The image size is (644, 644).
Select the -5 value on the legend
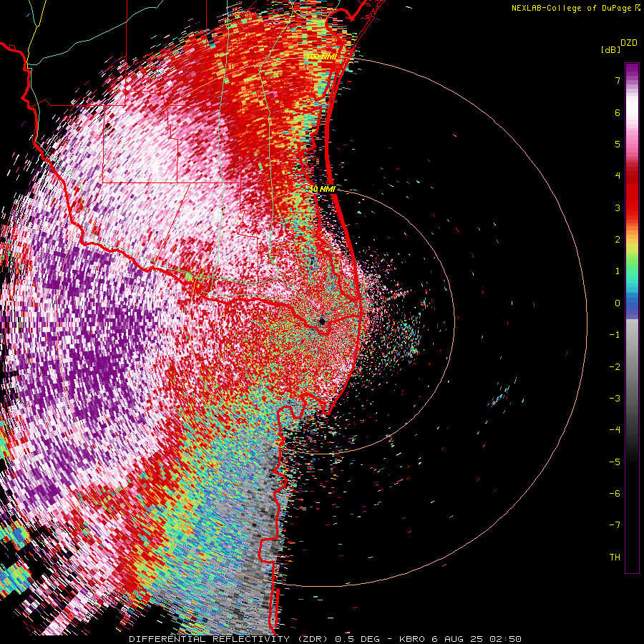tap(615, 462)
